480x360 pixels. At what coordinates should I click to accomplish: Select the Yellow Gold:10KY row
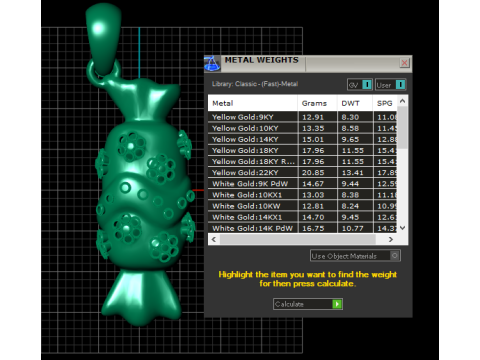303,128
